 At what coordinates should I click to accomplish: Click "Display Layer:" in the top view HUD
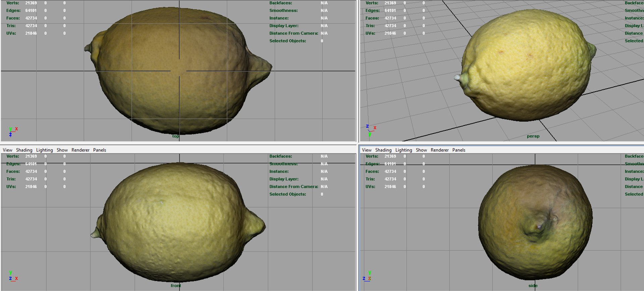click(284, 26)
